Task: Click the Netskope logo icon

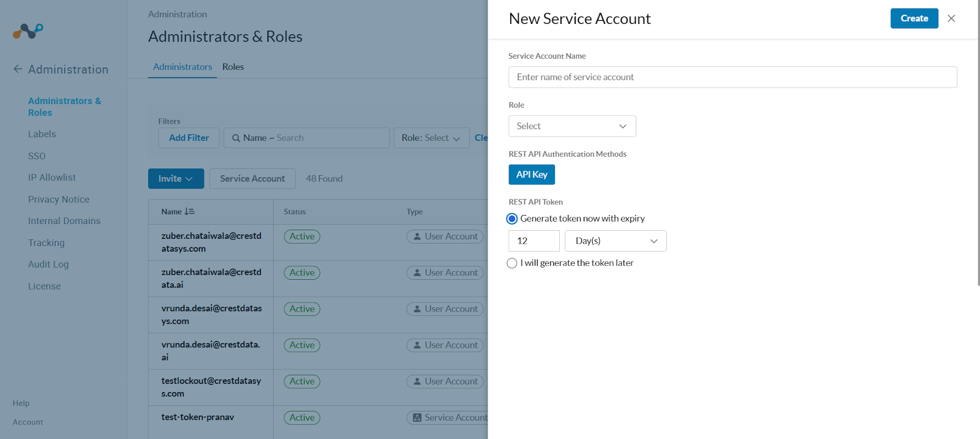Action: click(28, 31)
